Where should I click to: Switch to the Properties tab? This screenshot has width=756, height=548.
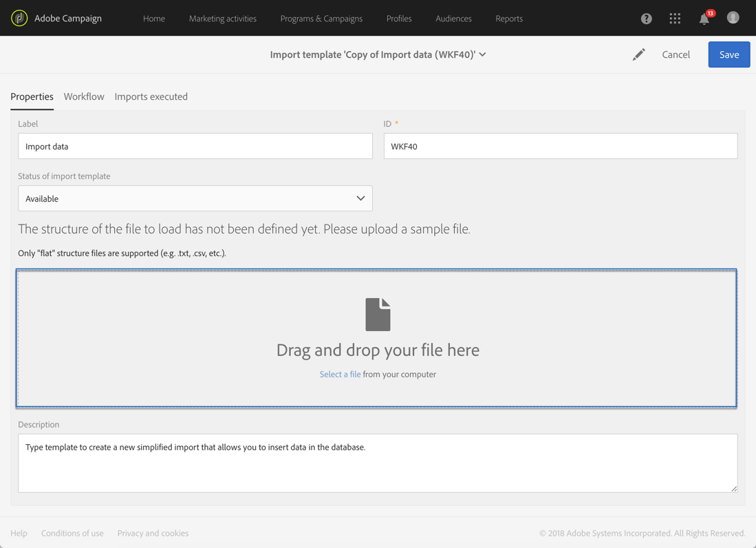[32, 96]
